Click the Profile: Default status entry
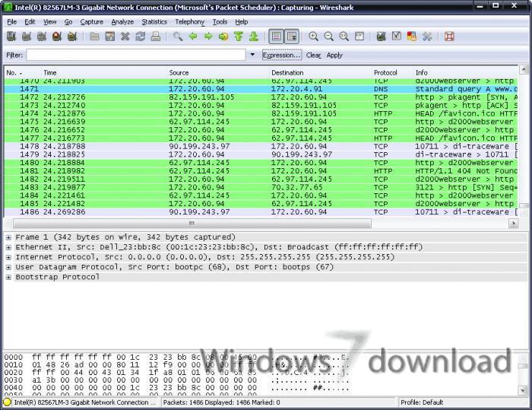This screenshot has height=410, width=532. (422, 402)
